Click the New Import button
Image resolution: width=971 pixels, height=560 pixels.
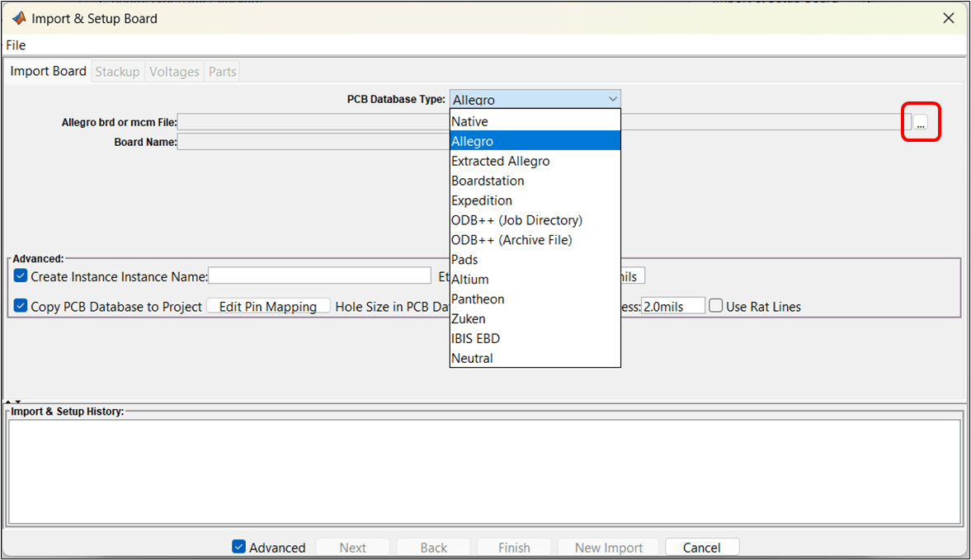coord(609,548)
